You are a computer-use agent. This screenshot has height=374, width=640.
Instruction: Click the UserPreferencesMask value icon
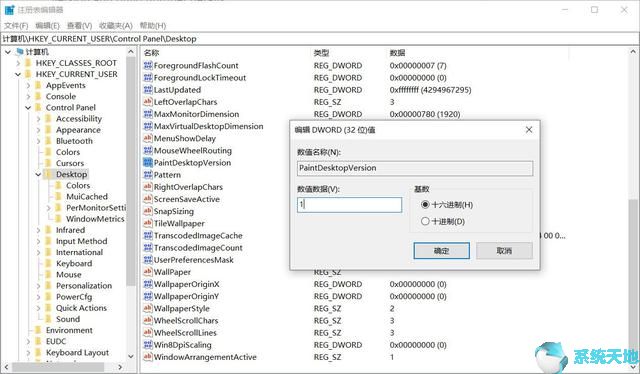(x=148, y=260)
